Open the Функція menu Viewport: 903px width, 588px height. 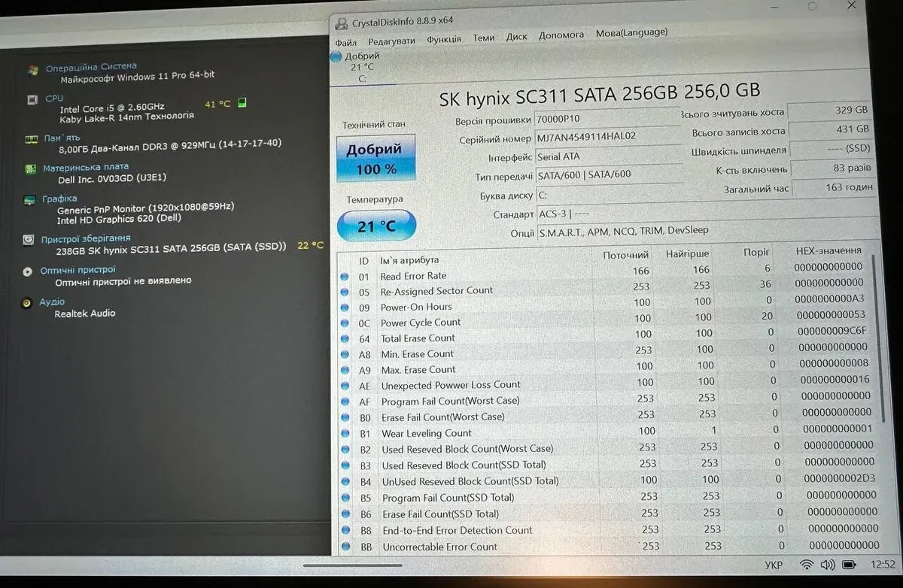point(444,39)
